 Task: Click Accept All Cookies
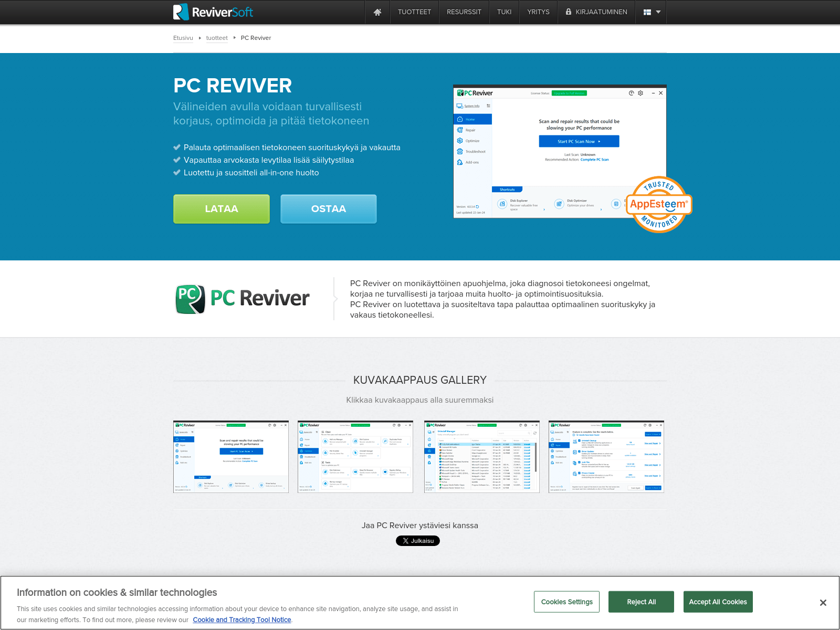point(718,602)
